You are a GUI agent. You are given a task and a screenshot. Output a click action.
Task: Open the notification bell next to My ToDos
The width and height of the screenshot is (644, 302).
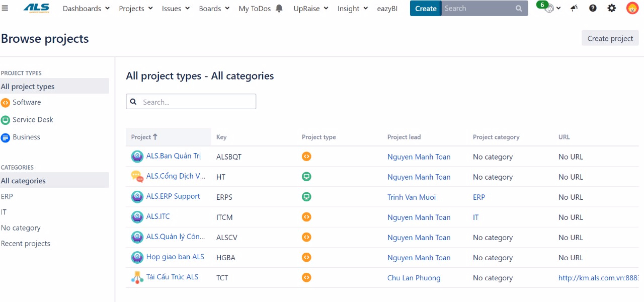(279, 9)
